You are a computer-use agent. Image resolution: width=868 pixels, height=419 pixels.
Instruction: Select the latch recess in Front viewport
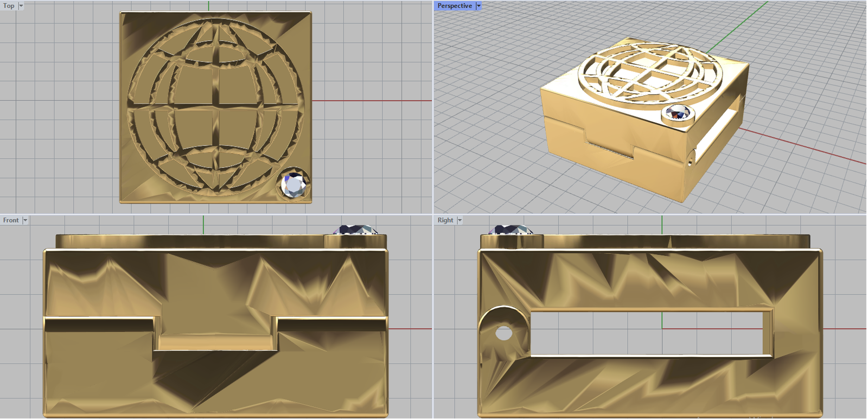216,334
